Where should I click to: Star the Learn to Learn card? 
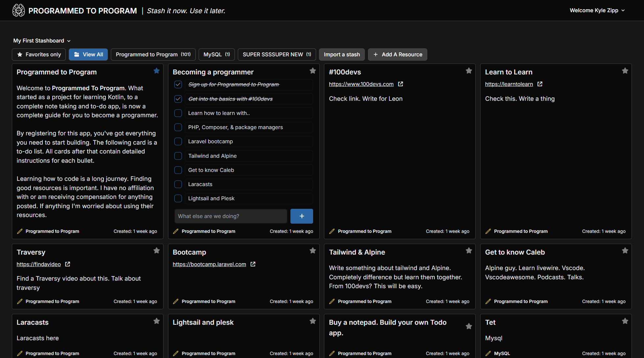coord(625,71)
